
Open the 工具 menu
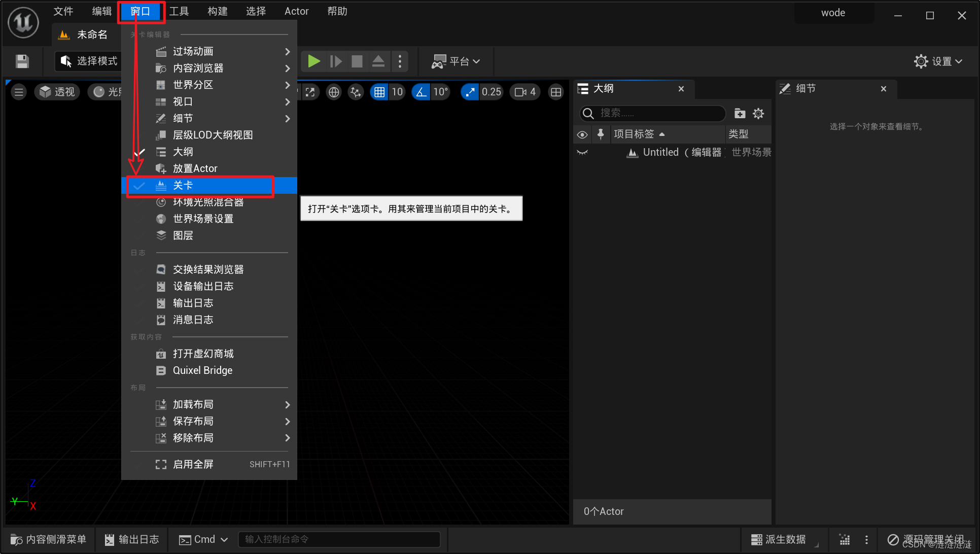coord(179,11)
